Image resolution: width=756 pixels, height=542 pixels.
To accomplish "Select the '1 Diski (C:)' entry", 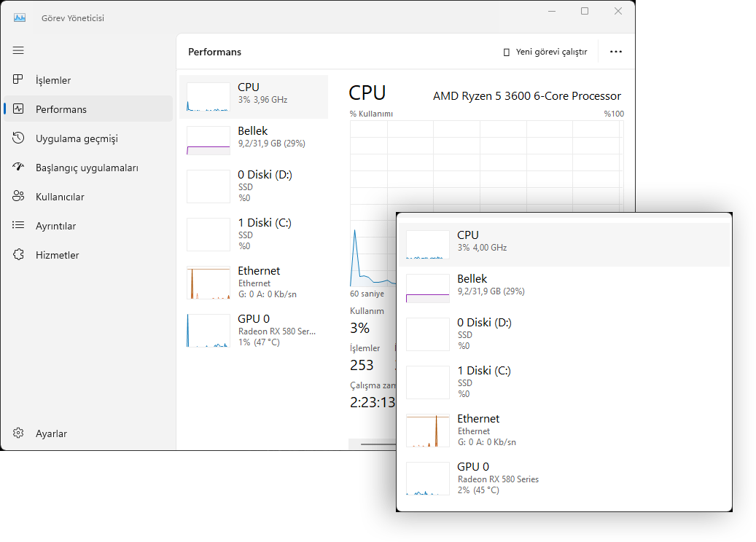I will click(257, 233).
